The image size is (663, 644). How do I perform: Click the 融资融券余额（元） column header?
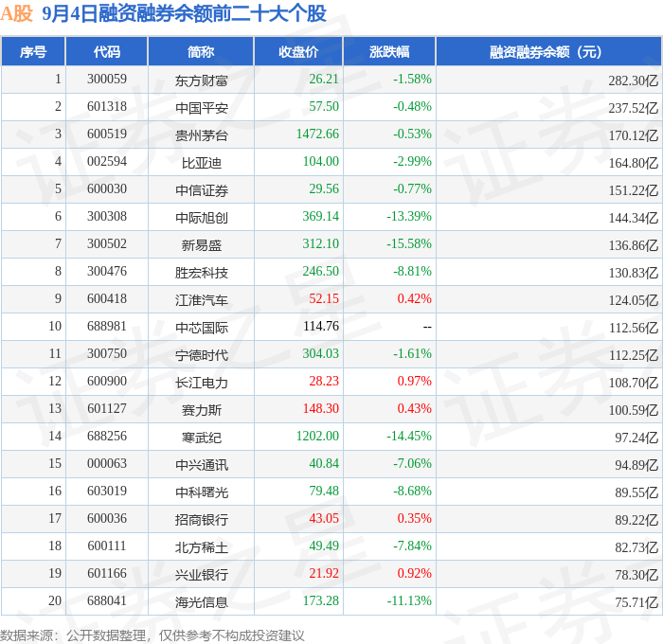click(x=548, y=51)
